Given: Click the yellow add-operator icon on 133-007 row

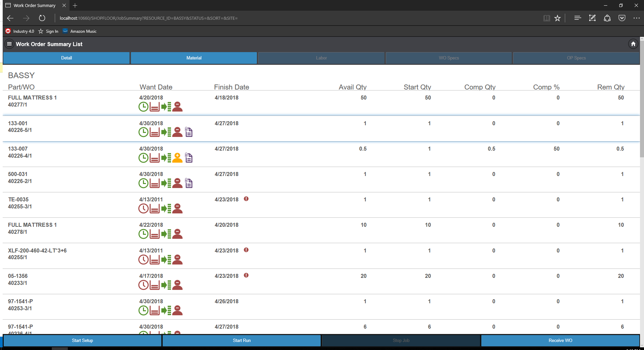Looking at the screenshot, I should 177,157.
